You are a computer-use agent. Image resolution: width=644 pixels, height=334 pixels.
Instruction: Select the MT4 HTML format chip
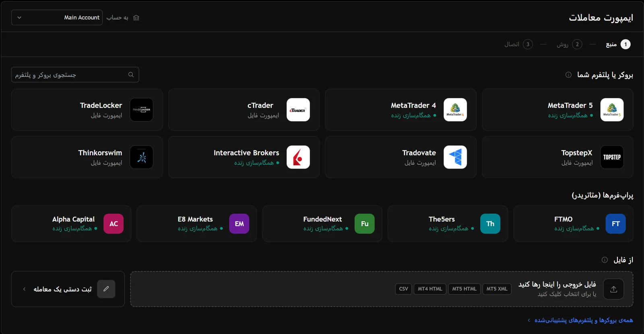pyautogui.click(x=430, y=289)
